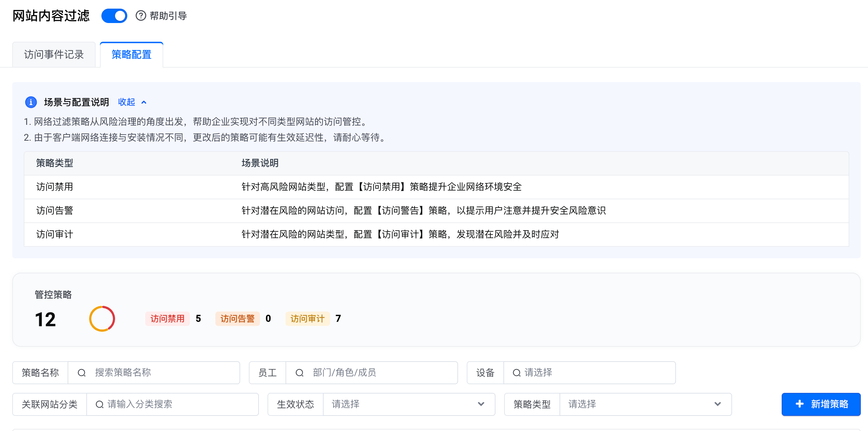The height and width of the screenshot is (431, 868).
Task: Collapse the 场景与配置说明 section via 收起 chevron
Action: pyautogui.click(x=144, y=102)
